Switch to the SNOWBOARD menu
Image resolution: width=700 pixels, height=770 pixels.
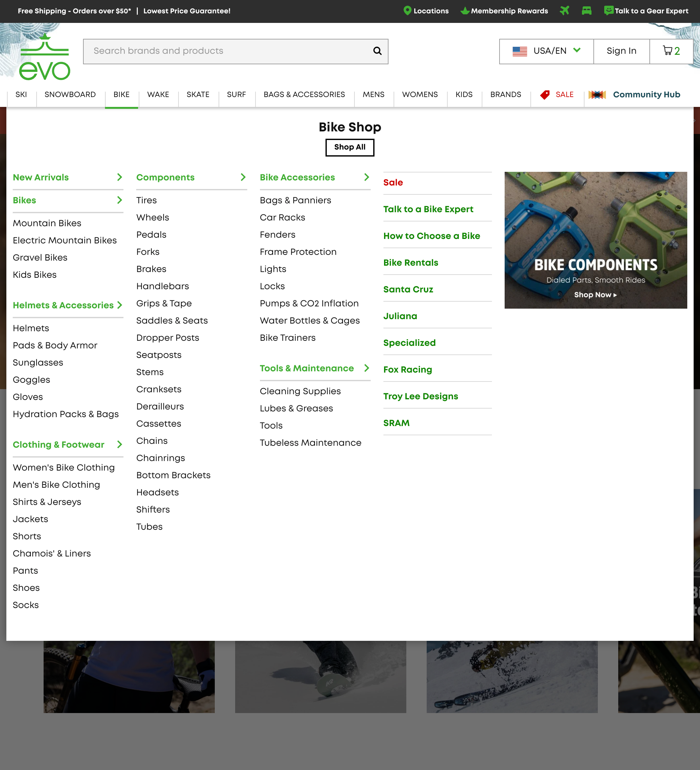coord(70,94)
